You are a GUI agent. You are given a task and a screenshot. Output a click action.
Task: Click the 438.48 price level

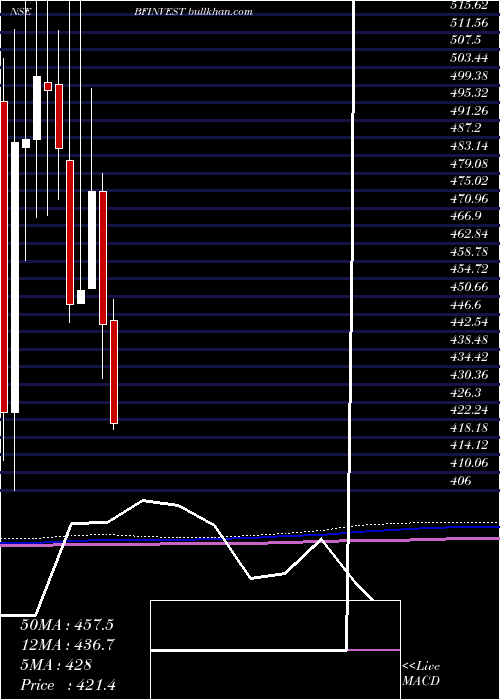(469, 339)
